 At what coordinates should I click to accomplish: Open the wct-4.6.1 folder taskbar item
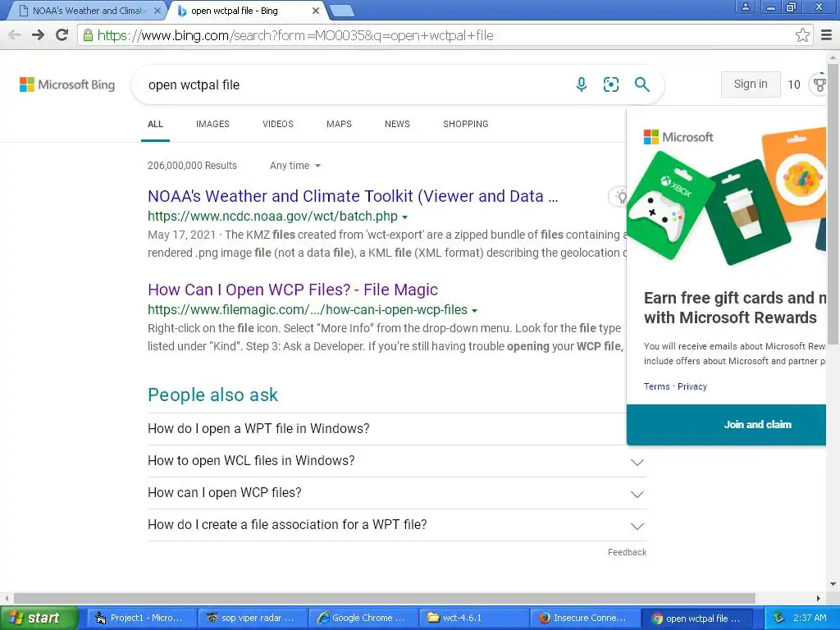tap(473, 618)
